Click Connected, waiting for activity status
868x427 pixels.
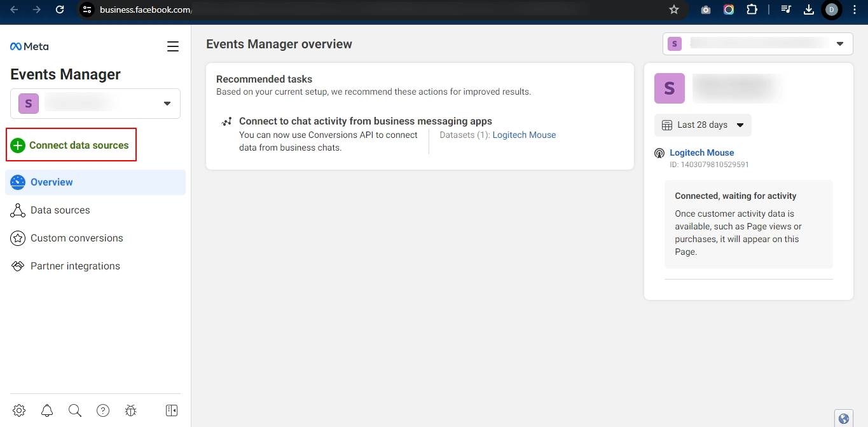[736, 196]
